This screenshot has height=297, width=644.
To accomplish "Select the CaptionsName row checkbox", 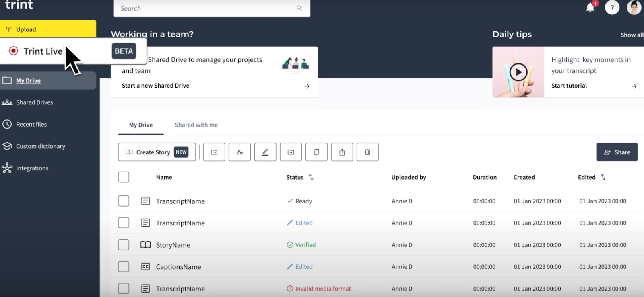I will click(124, 266).
